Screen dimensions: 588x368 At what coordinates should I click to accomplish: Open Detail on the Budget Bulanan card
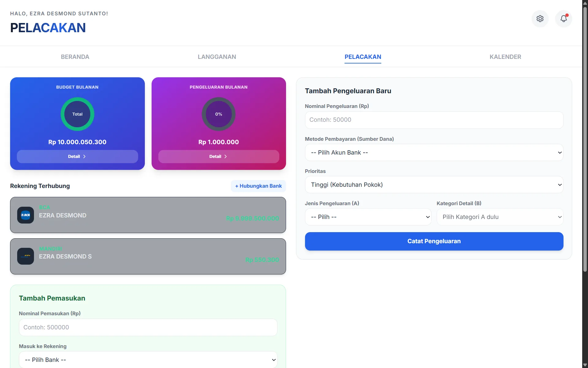(77, 156)
